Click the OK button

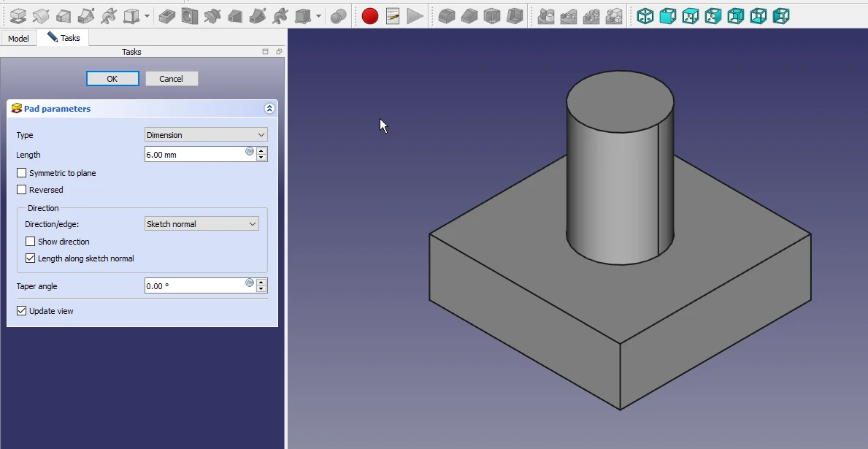click(112, 79)
